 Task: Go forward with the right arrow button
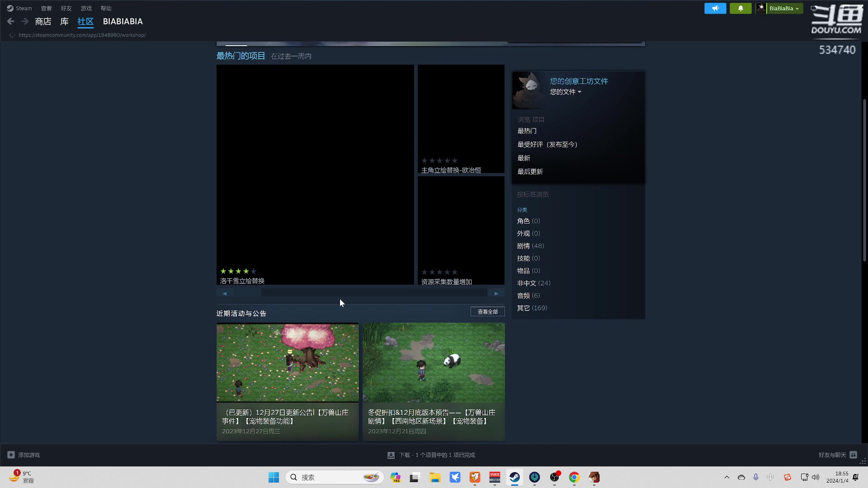[25, 21]
